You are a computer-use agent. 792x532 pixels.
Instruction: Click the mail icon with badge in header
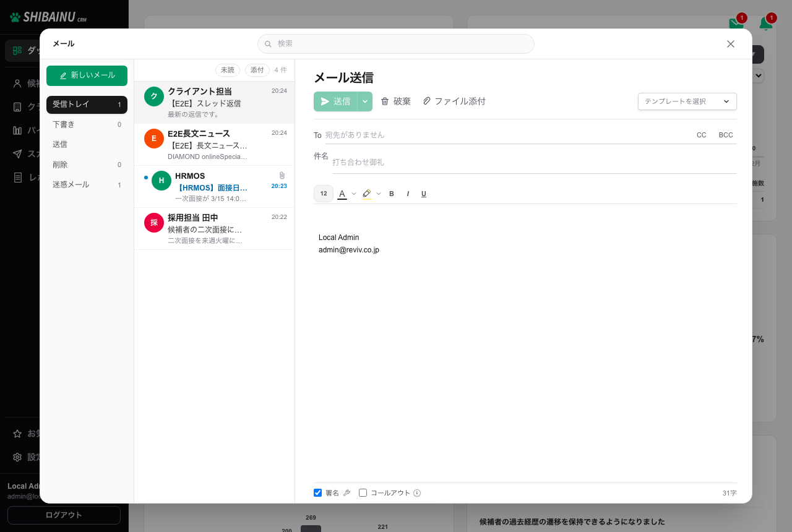pos(736,24)
